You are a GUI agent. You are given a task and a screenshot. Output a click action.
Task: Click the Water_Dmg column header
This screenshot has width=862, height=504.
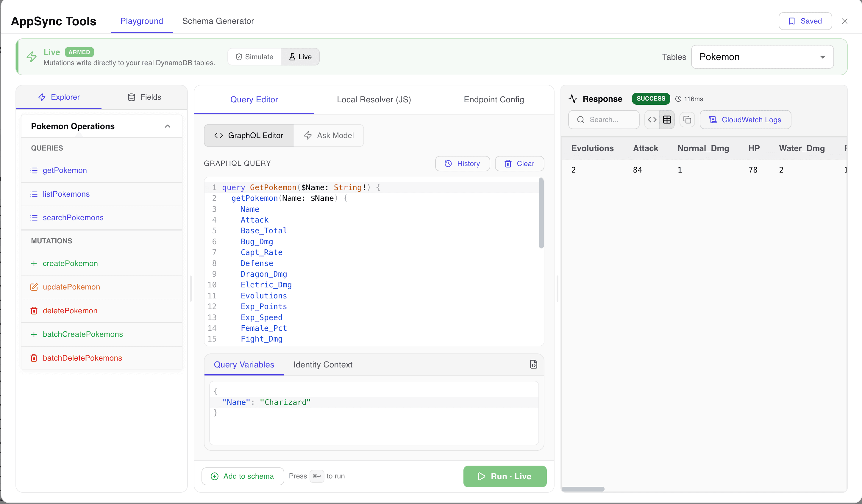click(x=802, y=148)
